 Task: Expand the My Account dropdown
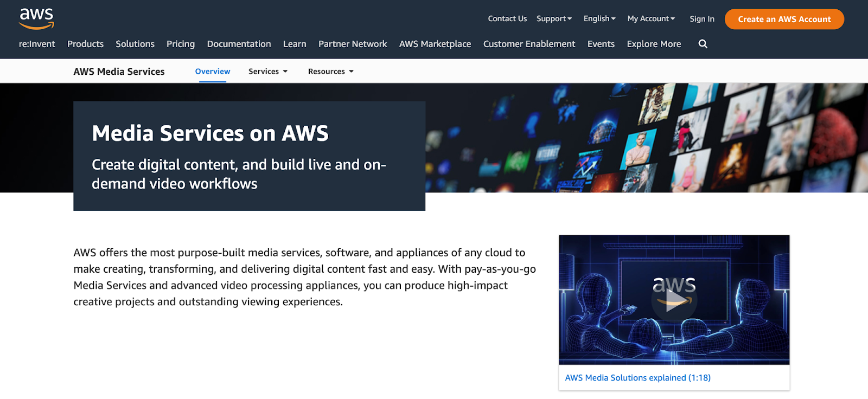click(x=651, y=18)
